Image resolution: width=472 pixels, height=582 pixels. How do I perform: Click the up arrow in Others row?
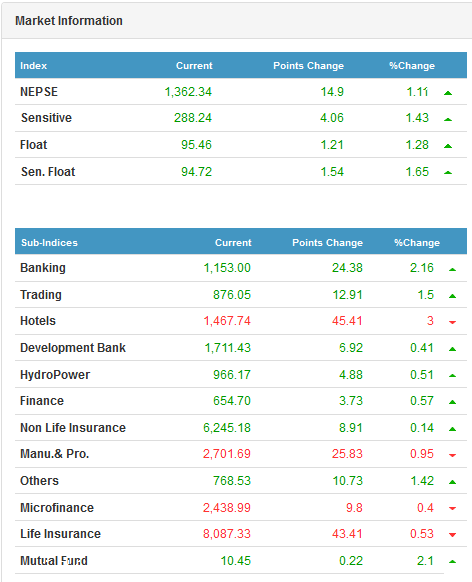coord(452,482)
